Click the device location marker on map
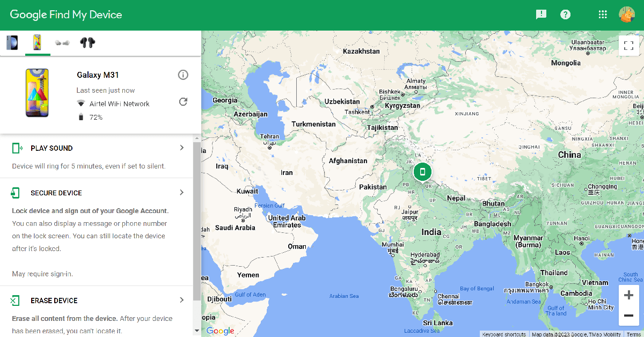Viewport: 644px width, 337px height. (422, 172)
